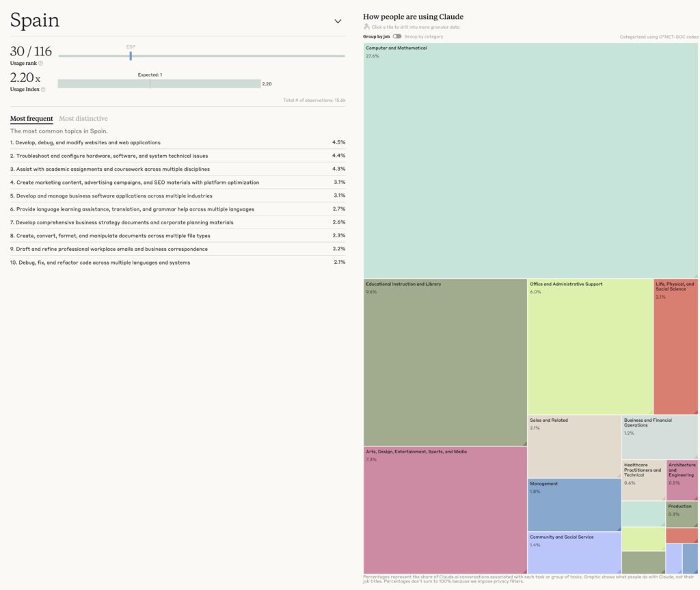
Task: Toggle Group by job switch
Action: (397, 37)
